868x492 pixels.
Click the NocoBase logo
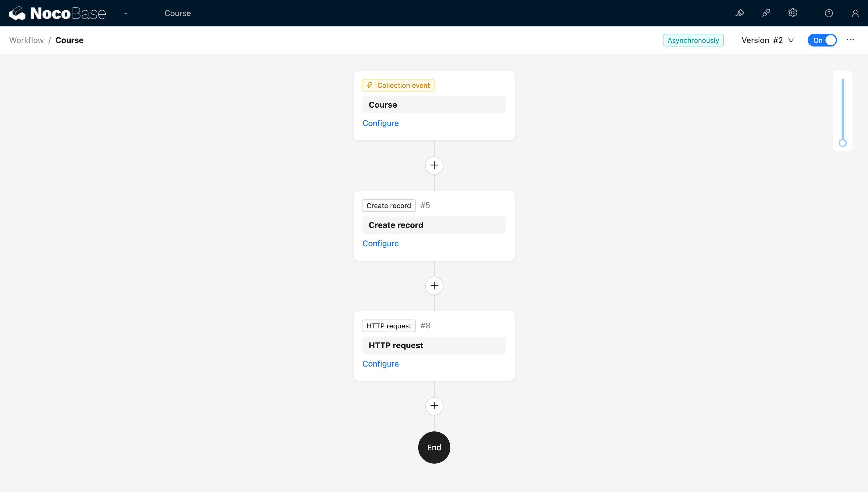click(57, 13)
